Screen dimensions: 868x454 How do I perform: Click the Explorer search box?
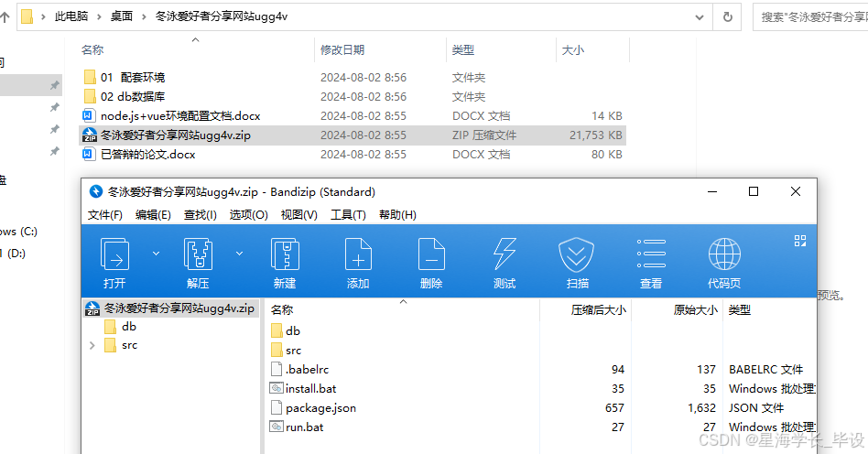[810, 17]
